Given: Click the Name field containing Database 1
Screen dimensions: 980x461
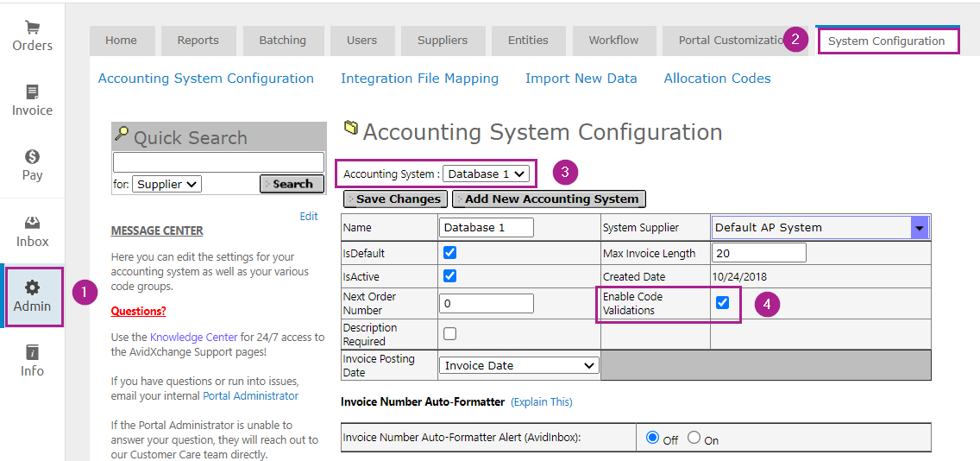Looking at the screenshot, I should tap(487, 228).
